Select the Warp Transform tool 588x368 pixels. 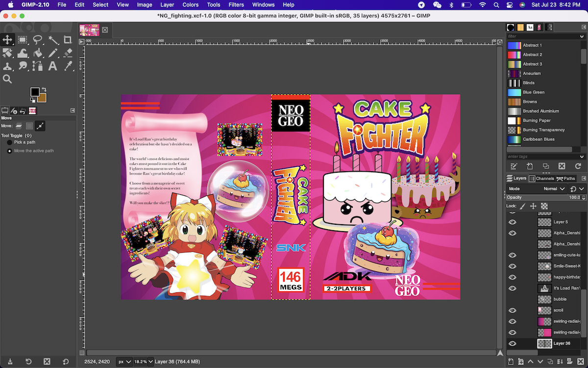pos(23,53)
